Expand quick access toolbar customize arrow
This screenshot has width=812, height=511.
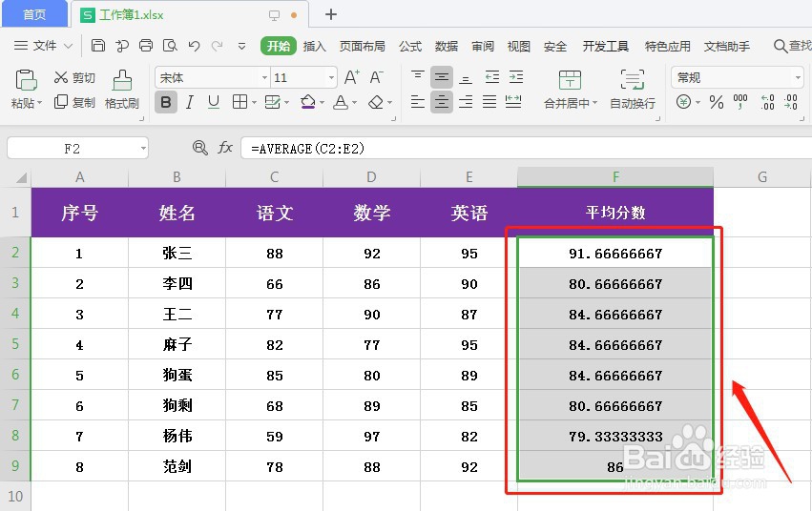tap(241, 46)
